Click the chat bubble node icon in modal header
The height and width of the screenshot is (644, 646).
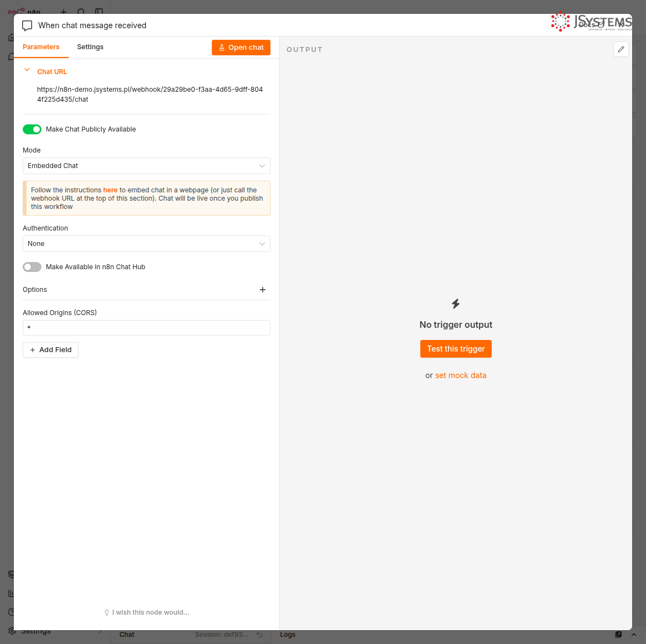point(27,25)
